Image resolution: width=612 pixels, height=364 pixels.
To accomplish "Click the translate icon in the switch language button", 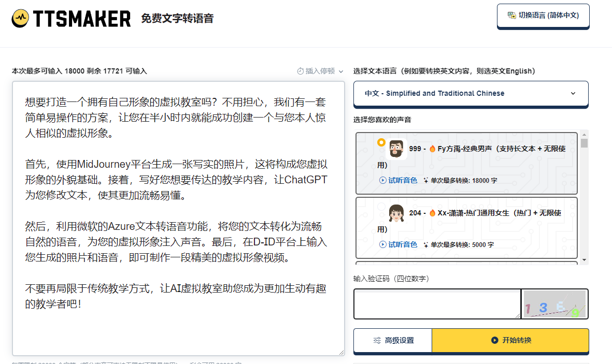I will coord(511,16).
